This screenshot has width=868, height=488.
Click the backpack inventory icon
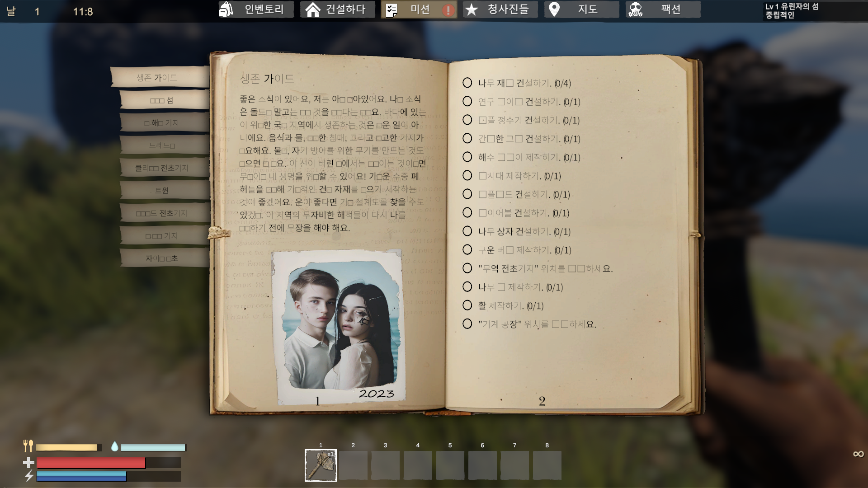226,9
